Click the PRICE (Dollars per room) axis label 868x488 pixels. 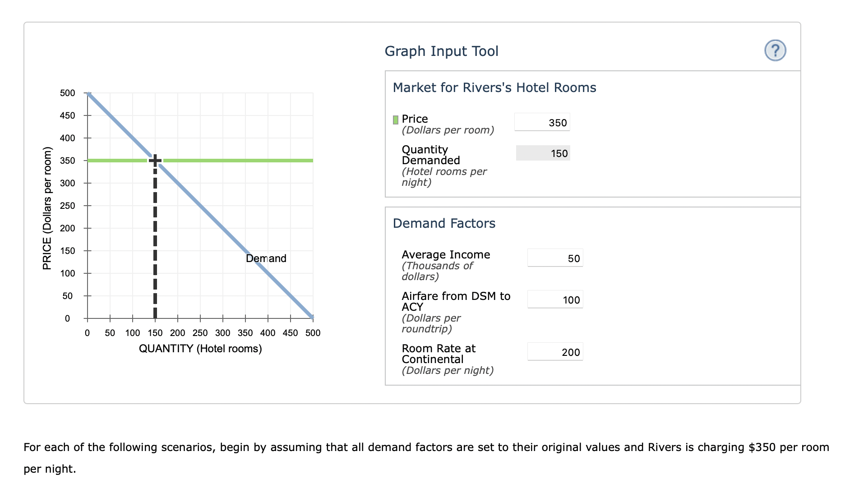pyautogui.click(x=47, y=208)
